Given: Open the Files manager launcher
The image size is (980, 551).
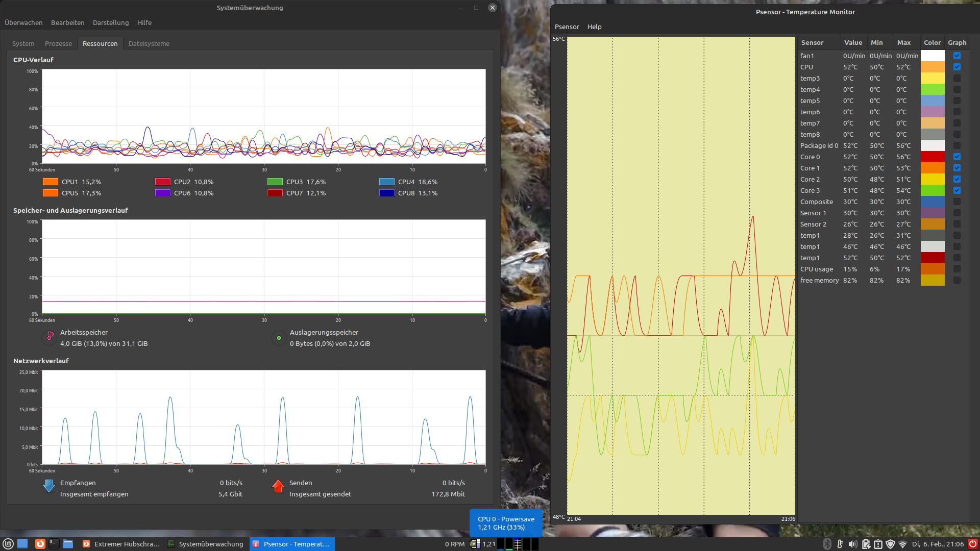Looking at the screenshot, I should click(68, 544).
